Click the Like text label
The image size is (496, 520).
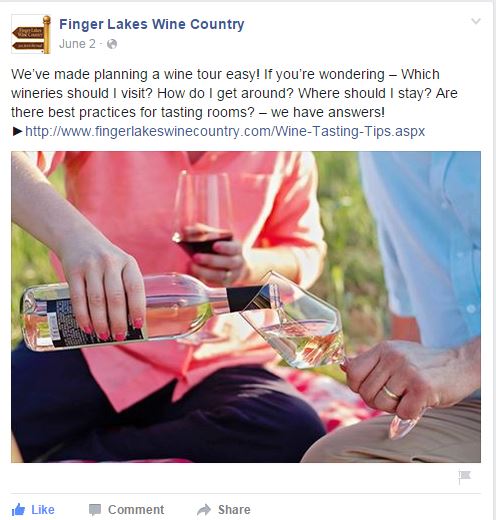click(x=43, y=510)
